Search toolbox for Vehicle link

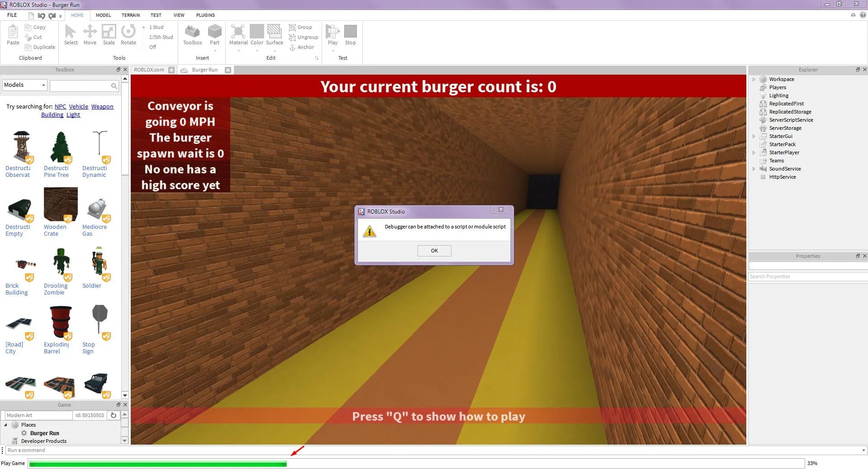click(x=79, y=107)
